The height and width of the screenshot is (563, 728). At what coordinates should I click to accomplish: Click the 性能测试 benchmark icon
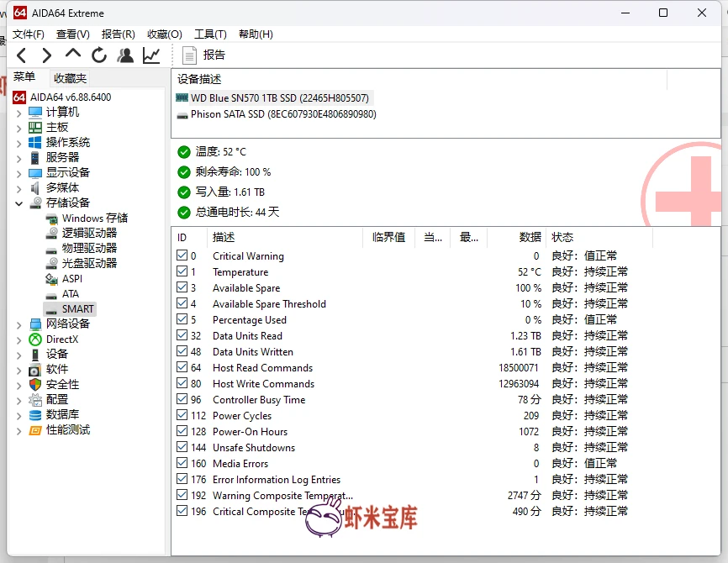[35, 430]
